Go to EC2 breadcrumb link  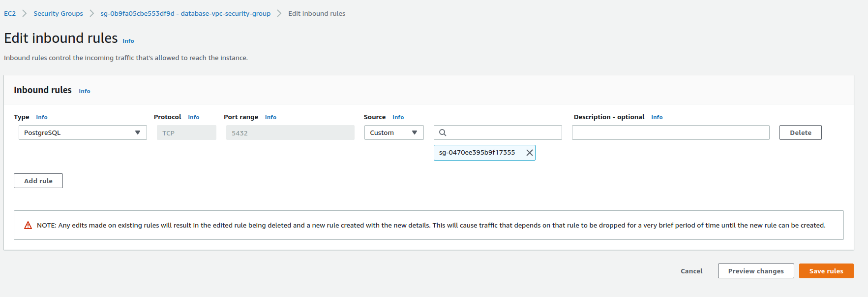(10, 13)
